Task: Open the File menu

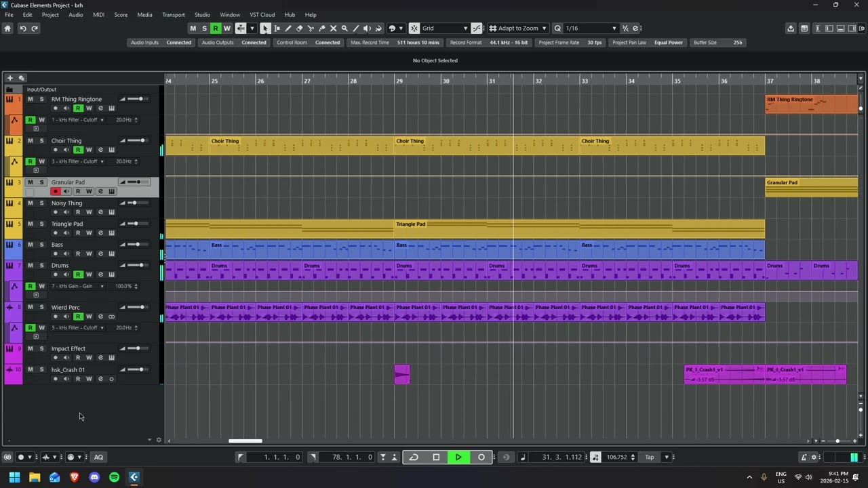Action: click(x=9, y=15)
